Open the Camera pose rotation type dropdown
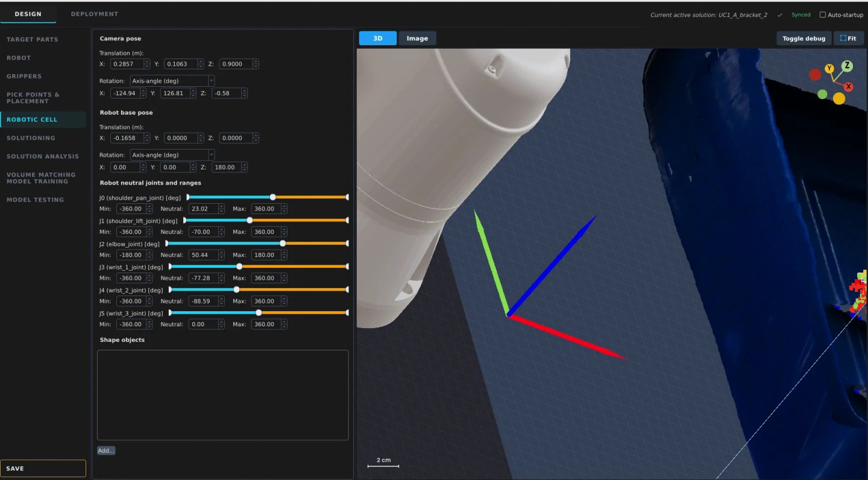 coord(172,81)
